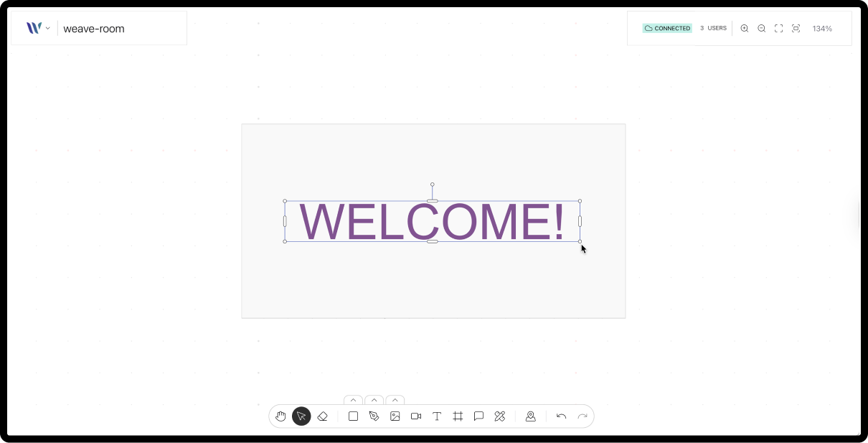
Task: Pick the Text tool
Action: tap(437, 416)
